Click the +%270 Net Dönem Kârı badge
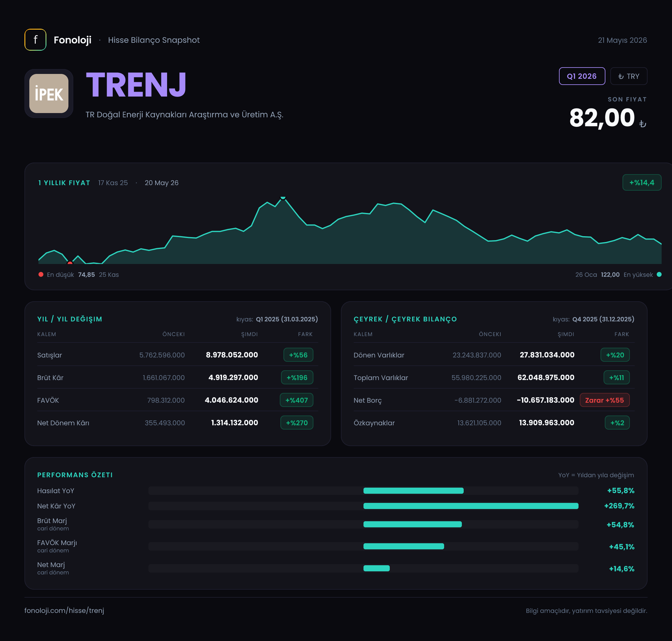This screenshot has height=641, width=672. click(297, 422)
